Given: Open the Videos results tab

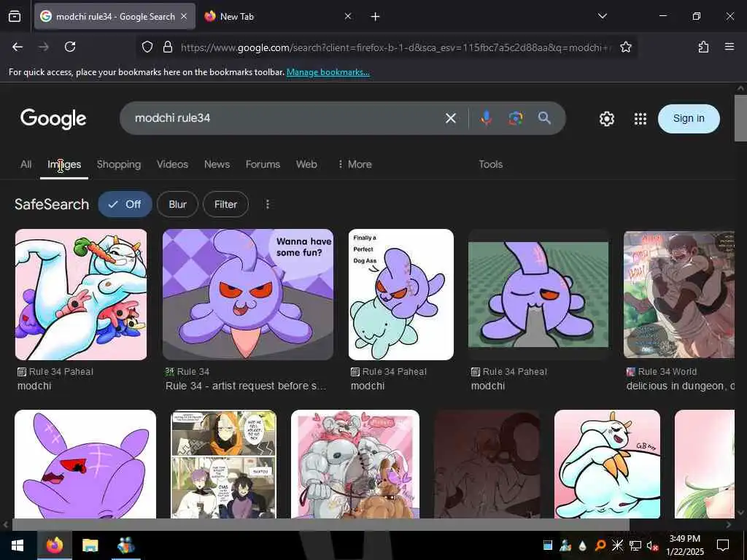Looking at the screenshot, I should pos(172,164).
